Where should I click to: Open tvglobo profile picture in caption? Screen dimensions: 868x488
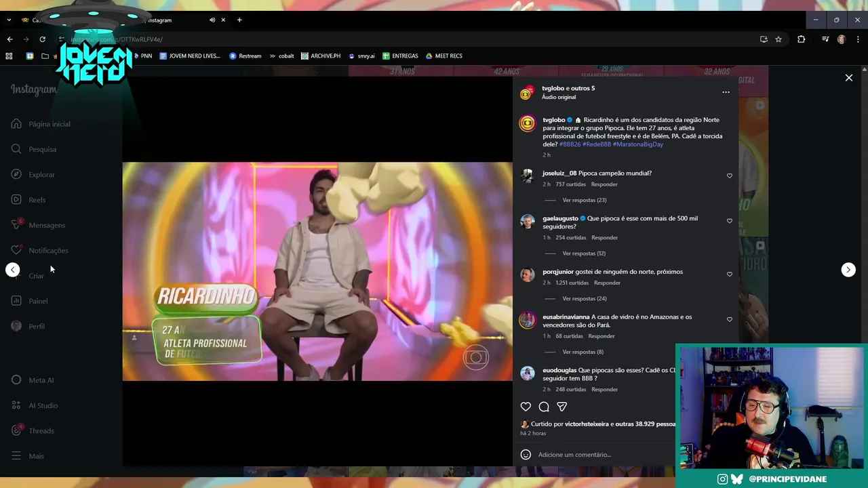click(528, 124)
